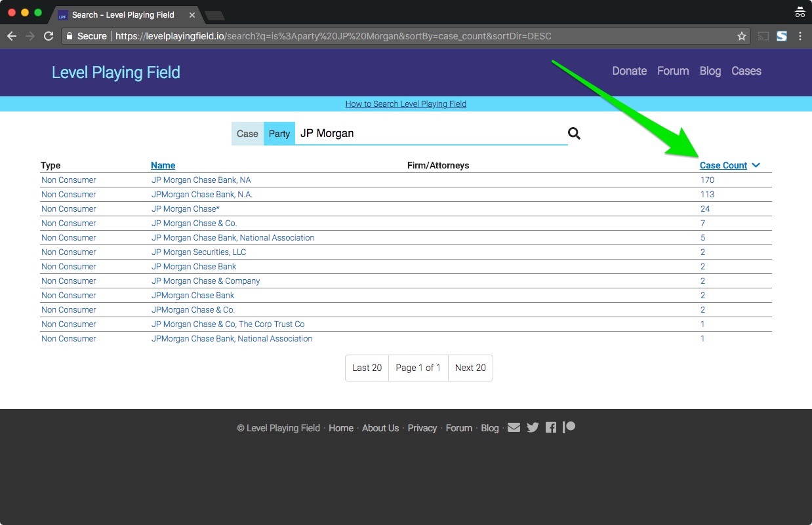Click the Last 20 pagination button
812x525 pixels.
click(x=367, y=368)
